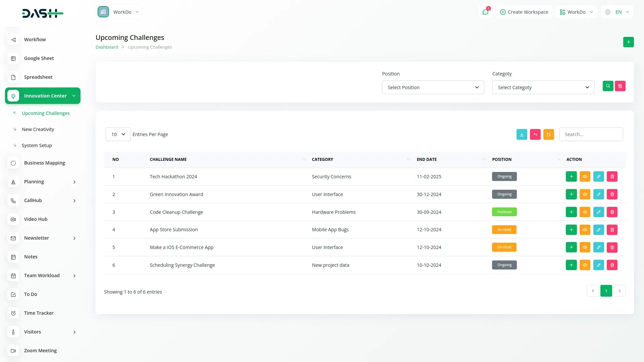
Task: Open the Select Position dropdown
Action: pos(433,87)
